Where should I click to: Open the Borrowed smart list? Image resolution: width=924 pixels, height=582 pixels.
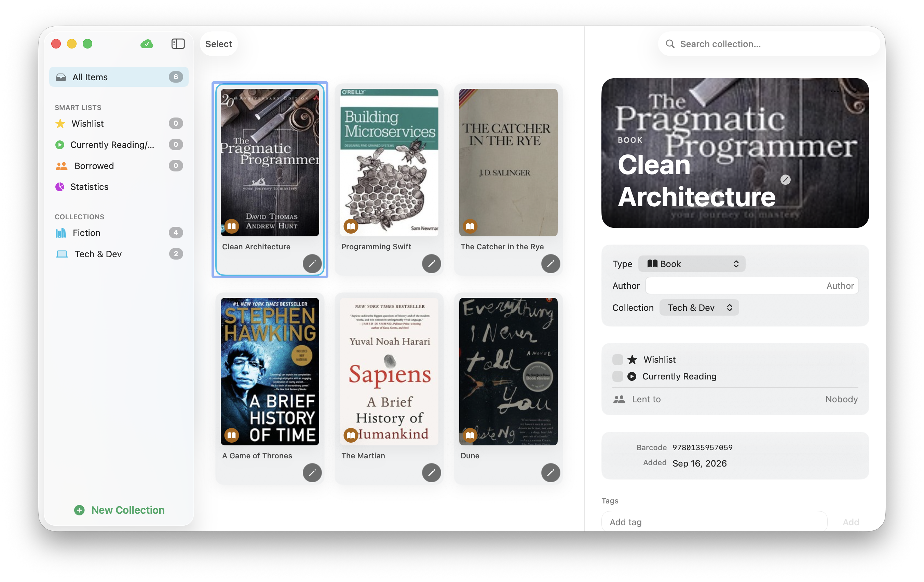pos(119,166)
